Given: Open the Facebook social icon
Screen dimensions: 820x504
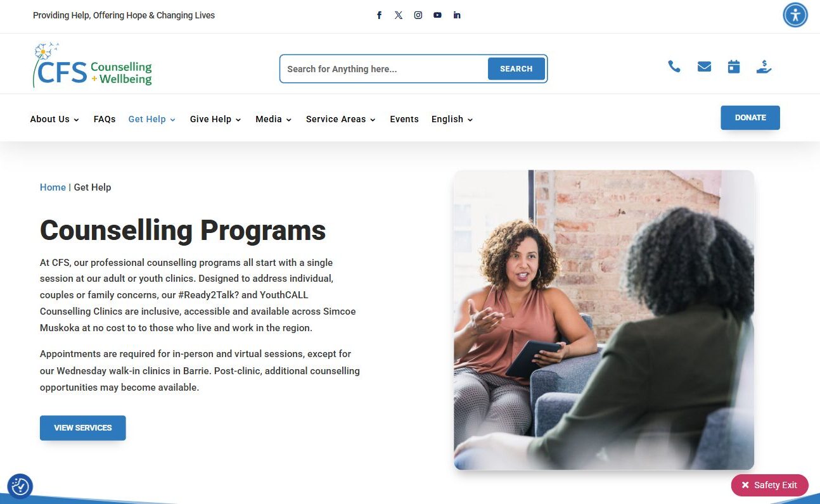Looking at the screenshot, I should [x=379, y=15].
